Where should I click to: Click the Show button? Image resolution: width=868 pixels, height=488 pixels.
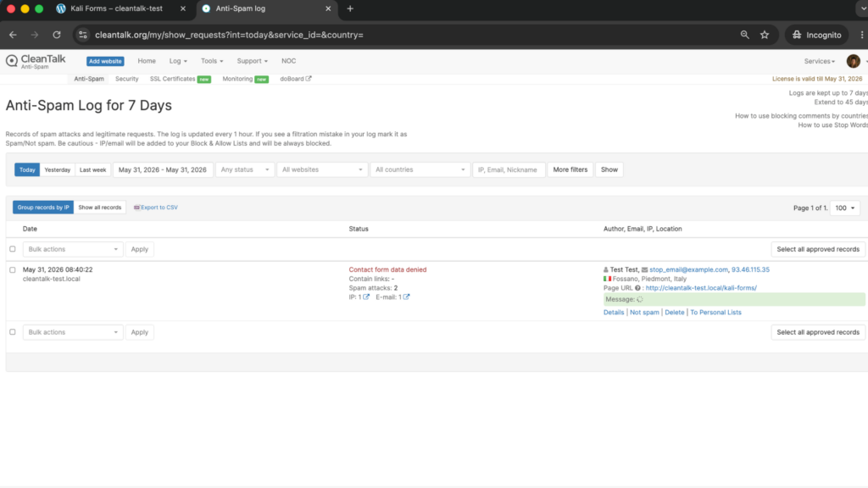coord(609,169)
